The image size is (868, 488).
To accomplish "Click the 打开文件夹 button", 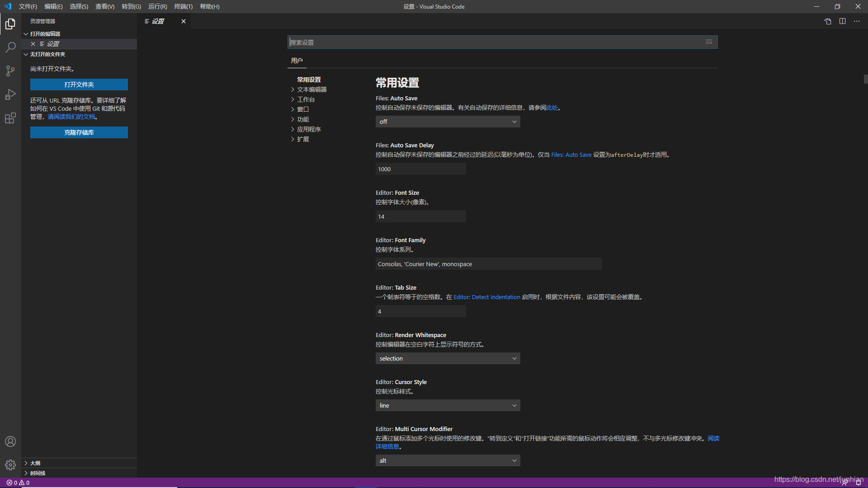I will click(x=79, y=84).
